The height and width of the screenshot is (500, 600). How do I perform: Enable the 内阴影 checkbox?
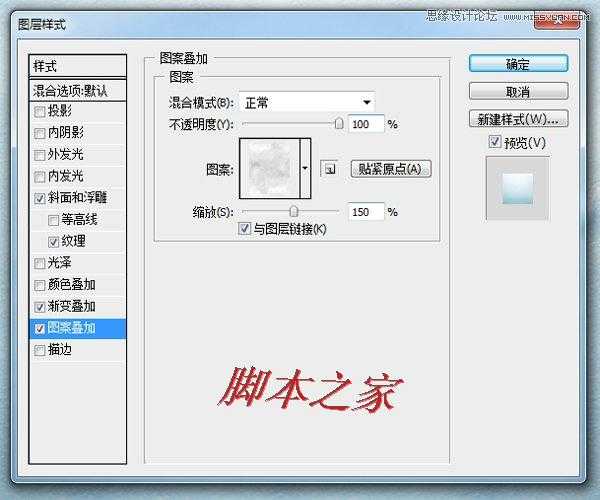click(x=39, y=133)
